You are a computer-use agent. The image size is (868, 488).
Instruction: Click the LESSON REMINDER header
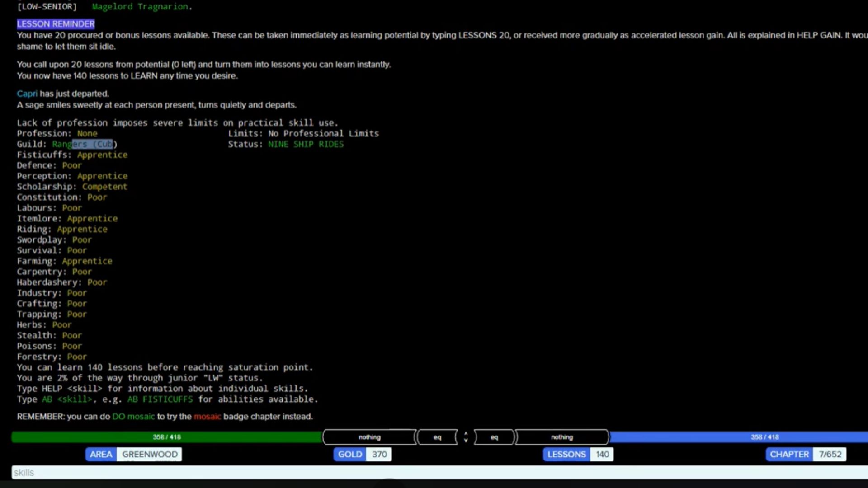click(x=56, y=23)
